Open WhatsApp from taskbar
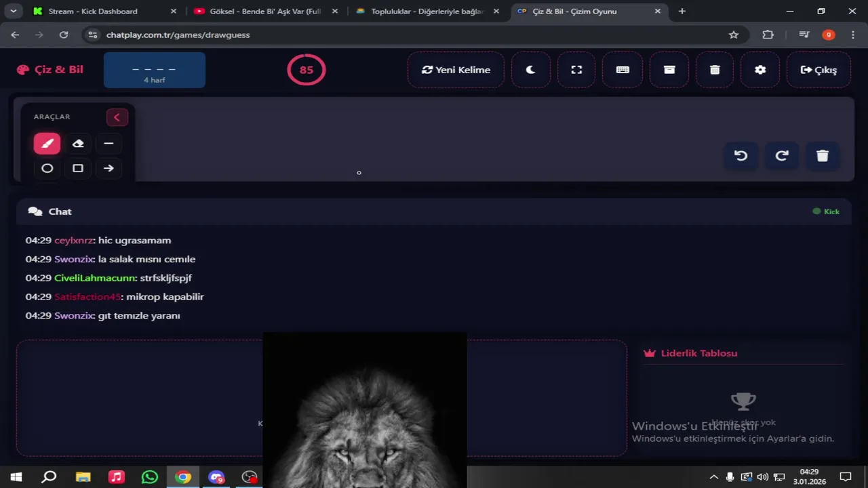 pos(150,477)
